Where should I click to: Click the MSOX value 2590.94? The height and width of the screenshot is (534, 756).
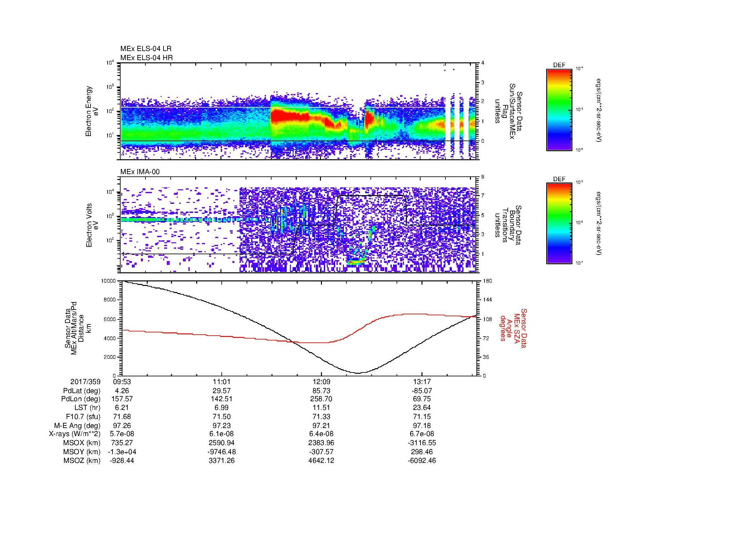point(222,443)
